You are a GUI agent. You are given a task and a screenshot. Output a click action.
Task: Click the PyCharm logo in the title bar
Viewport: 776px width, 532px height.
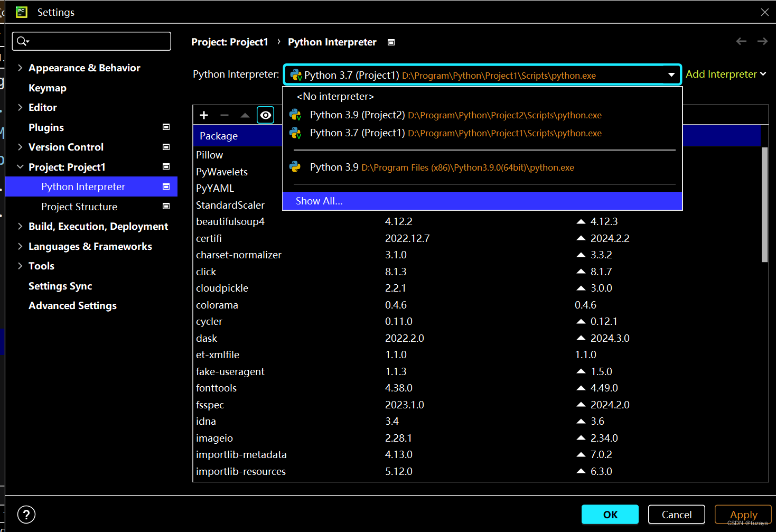click(22, 12)
